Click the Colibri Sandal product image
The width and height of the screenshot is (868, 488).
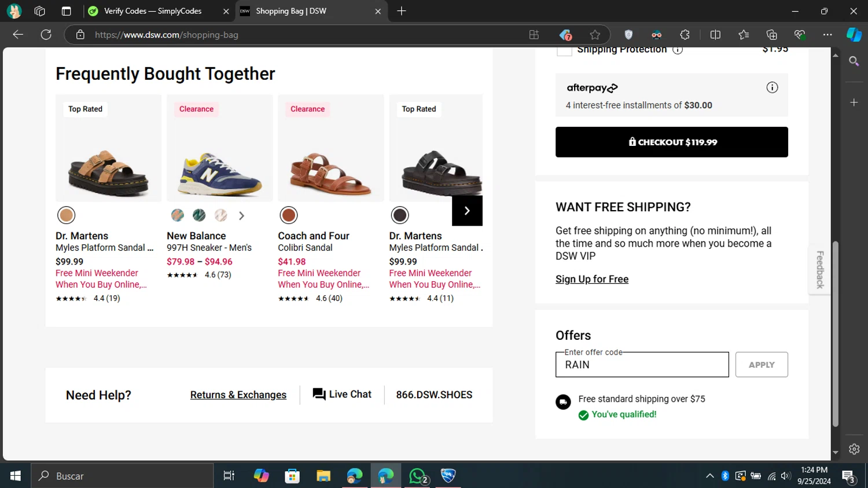click(x=331, y=148)
